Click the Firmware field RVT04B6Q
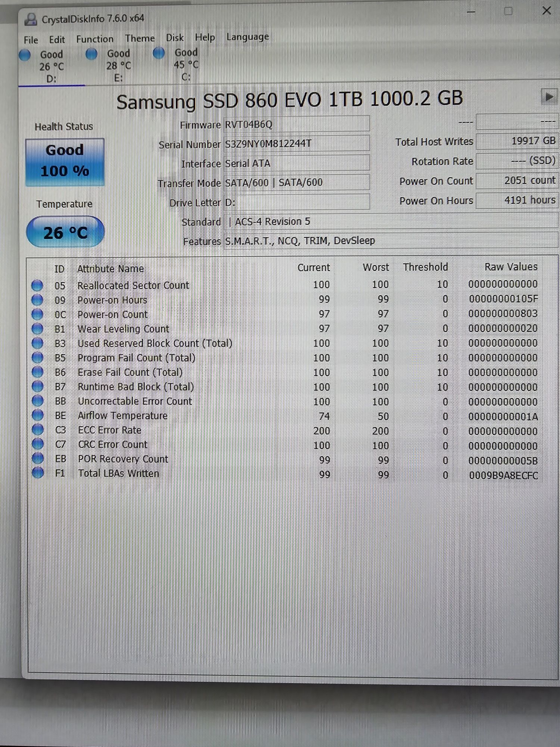 point(296,124)
